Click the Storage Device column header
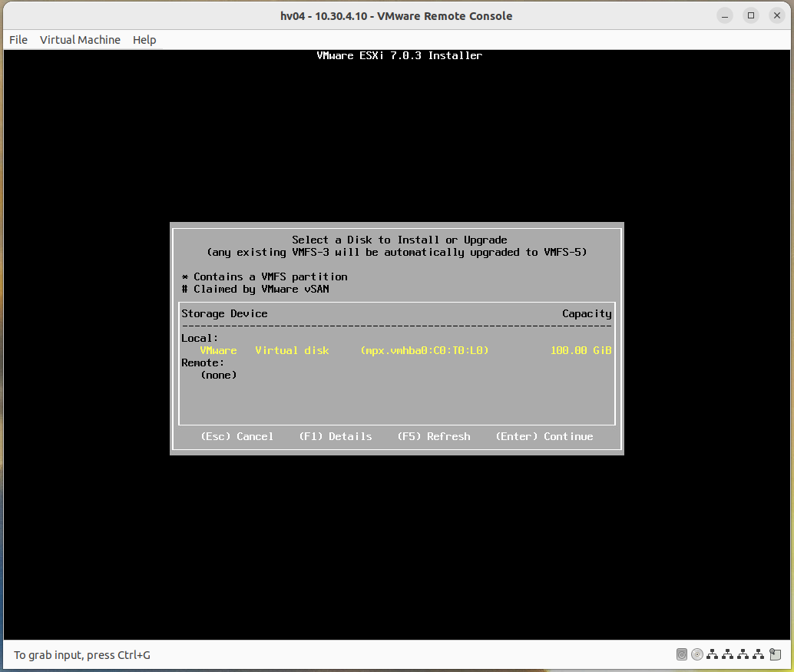Screen dimensions: 794x672 point(224,313)
